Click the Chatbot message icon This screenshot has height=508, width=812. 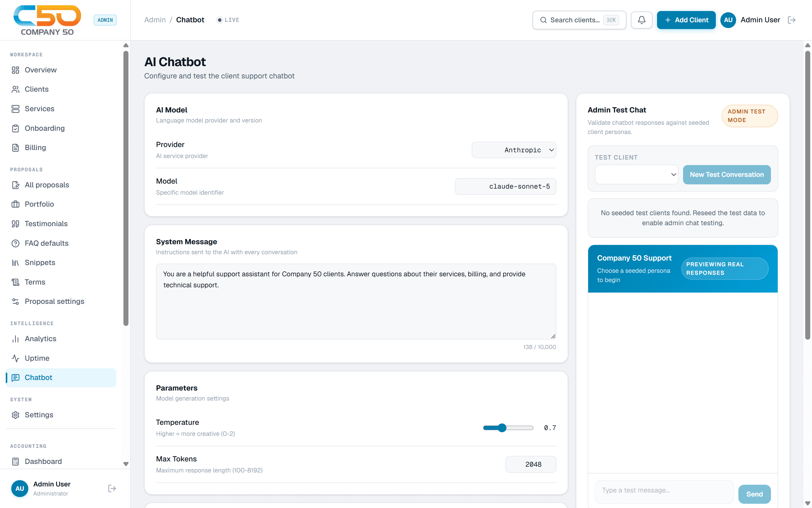[16, 378]
